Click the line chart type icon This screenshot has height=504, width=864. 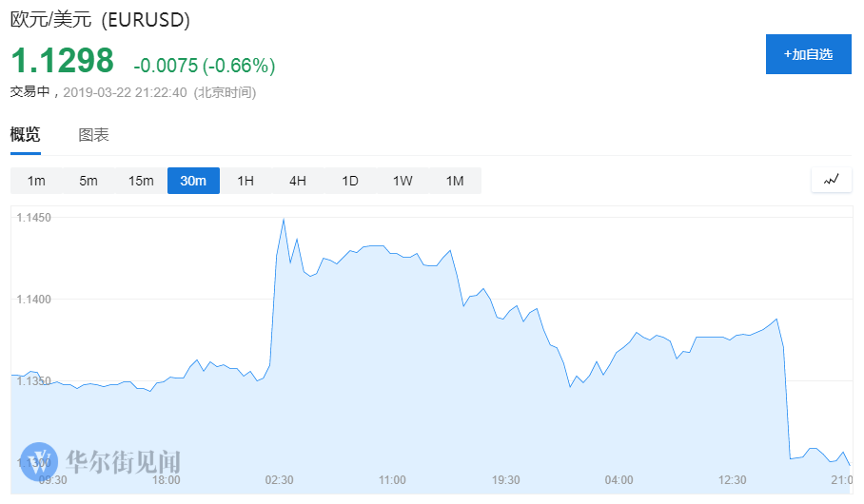(831, 179)
